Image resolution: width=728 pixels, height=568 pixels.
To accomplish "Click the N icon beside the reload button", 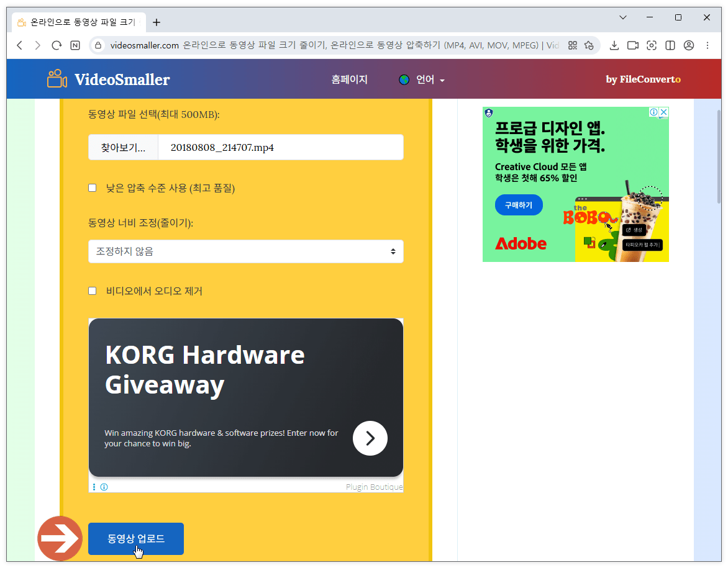I will pos(75,45).
